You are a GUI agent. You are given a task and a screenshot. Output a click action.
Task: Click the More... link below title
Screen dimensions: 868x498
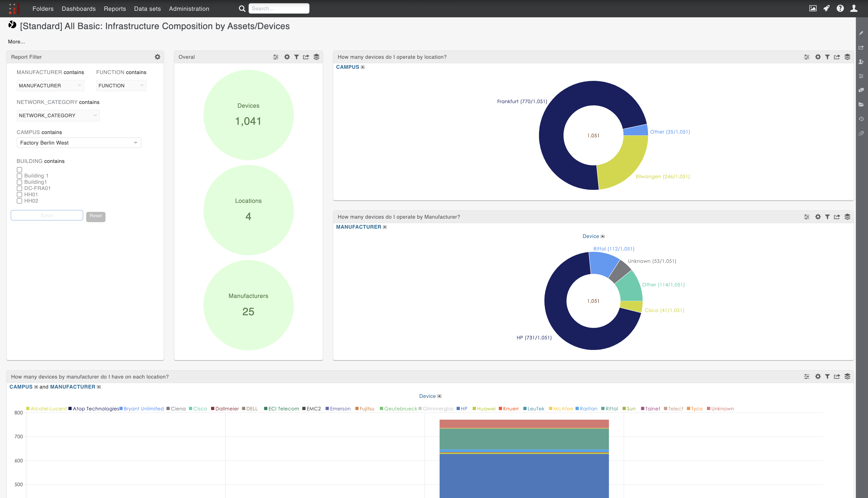(x=16, y=42)
